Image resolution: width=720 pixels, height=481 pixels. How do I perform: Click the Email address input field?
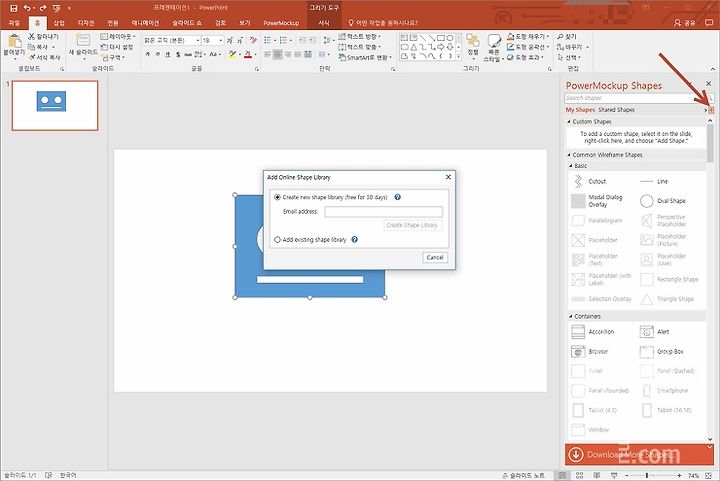click(383, 212)
